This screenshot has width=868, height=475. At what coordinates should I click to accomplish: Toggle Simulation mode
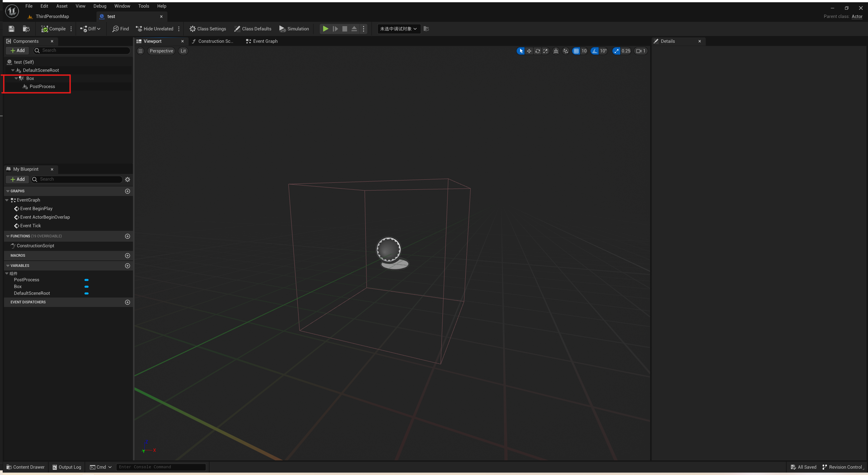[294, 29]
